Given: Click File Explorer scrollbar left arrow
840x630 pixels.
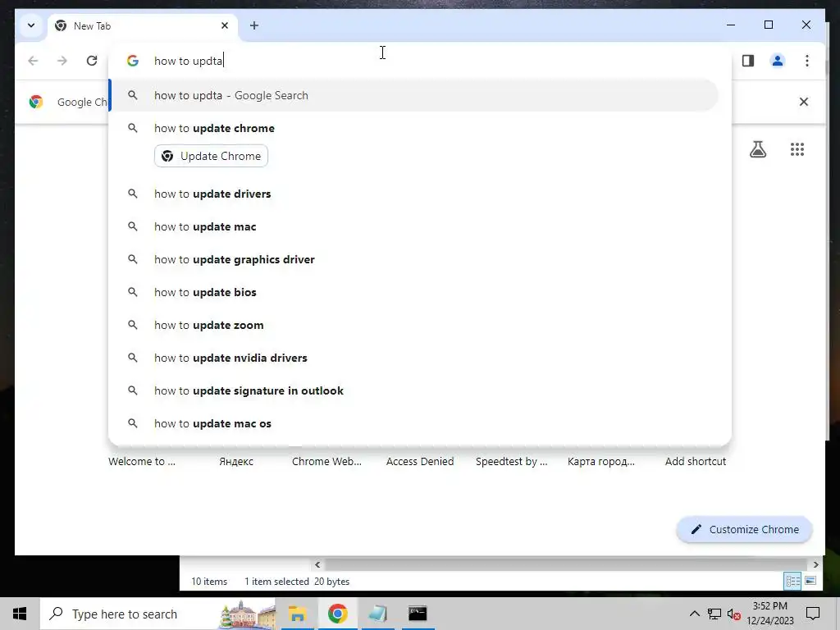Looking at the screenshot, I should click(x=317, y=564).
